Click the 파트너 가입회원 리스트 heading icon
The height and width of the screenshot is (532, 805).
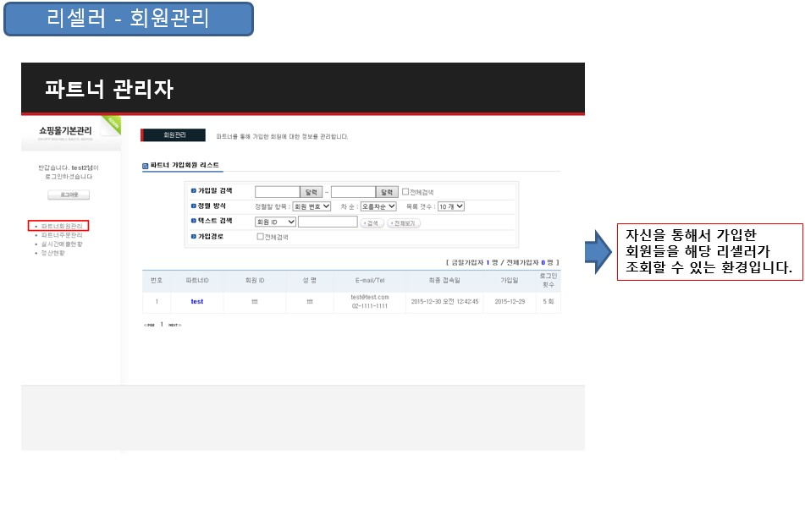pos(145,166)
